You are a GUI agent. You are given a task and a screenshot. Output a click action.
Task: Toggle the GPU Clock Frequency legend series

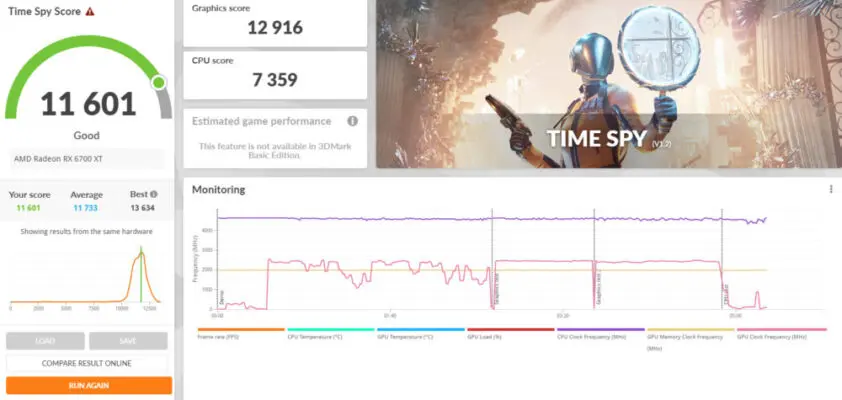[x=781, y=333]
